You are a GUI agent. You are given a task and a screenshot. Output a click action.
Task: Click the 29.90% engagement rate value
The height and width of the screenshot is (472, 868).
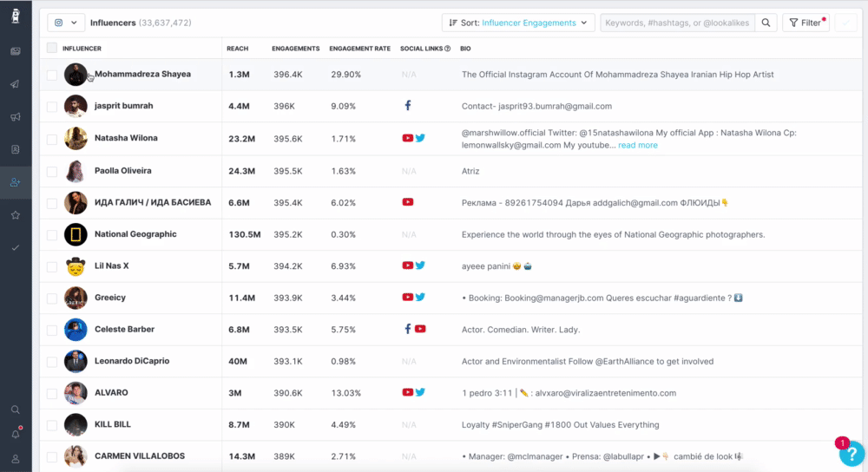coord(346,74)
